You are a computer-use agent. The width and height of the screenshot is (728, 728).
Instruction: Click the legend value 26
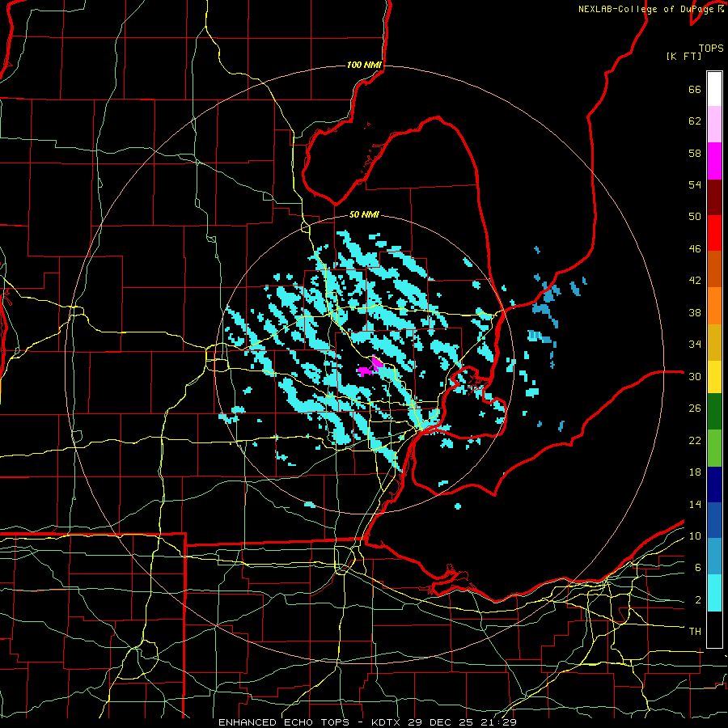click(x=695, y=408)
